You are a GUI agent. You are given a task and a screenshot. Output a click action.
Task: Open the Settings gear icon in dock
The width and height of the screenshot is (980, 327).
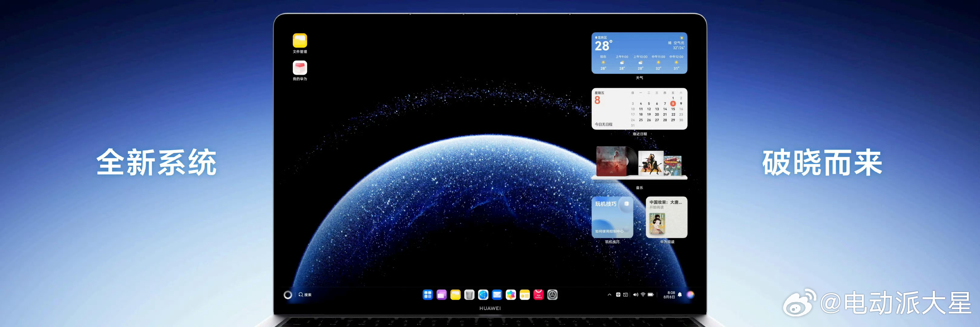[552, 295]
